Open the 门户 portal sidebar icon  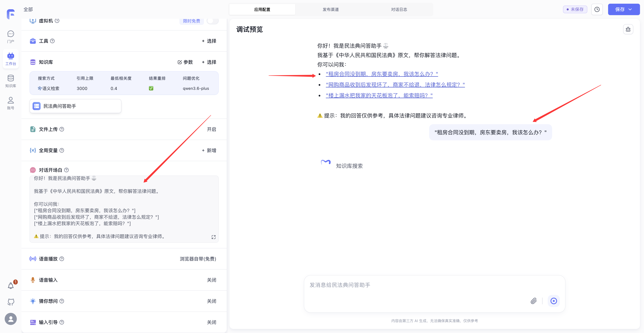[11, 37]
